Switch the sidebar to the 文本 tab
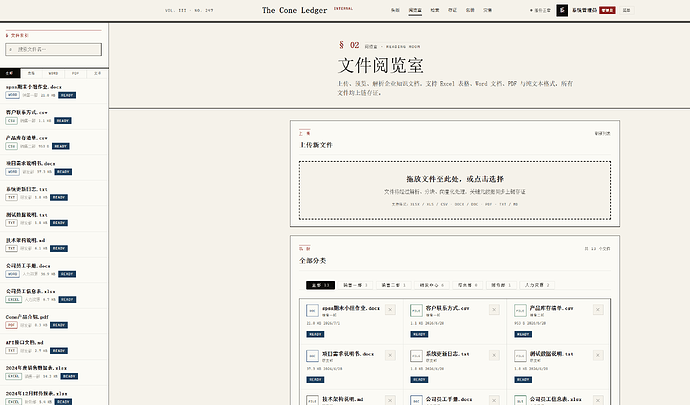The width and height of the screenshot is (690, 405). (97, 73)
